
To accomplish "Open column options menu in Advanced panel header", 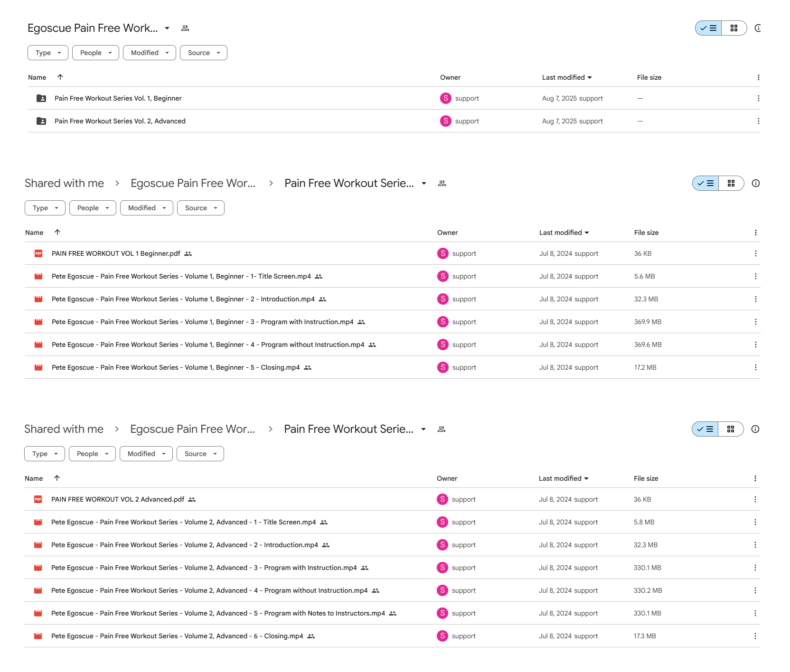I will tap(755, 478).
